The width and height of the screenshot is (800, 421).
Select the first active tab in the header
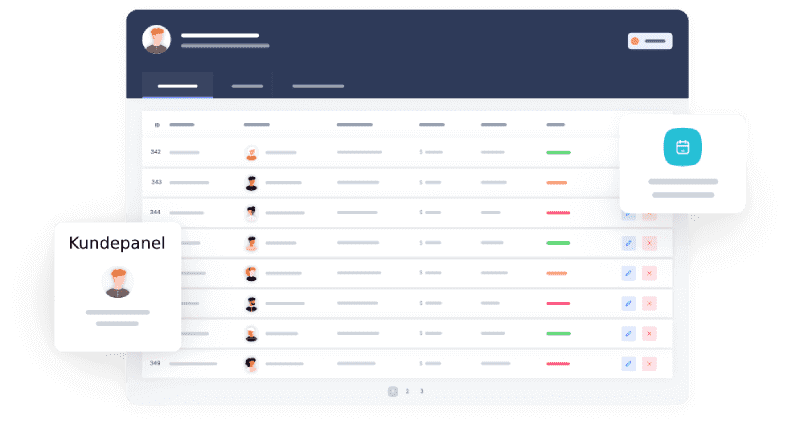tap(177, 86)
